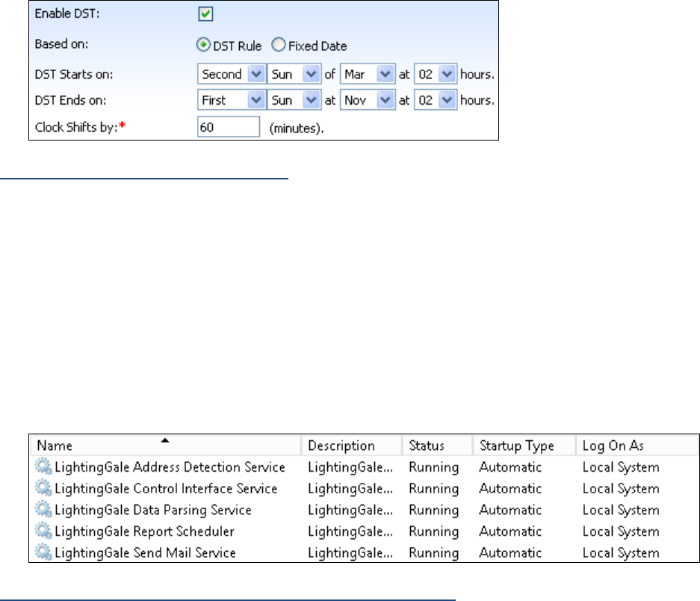
Task: Select LightingGale Control Interface Service row
Action: tap(364, 488)
